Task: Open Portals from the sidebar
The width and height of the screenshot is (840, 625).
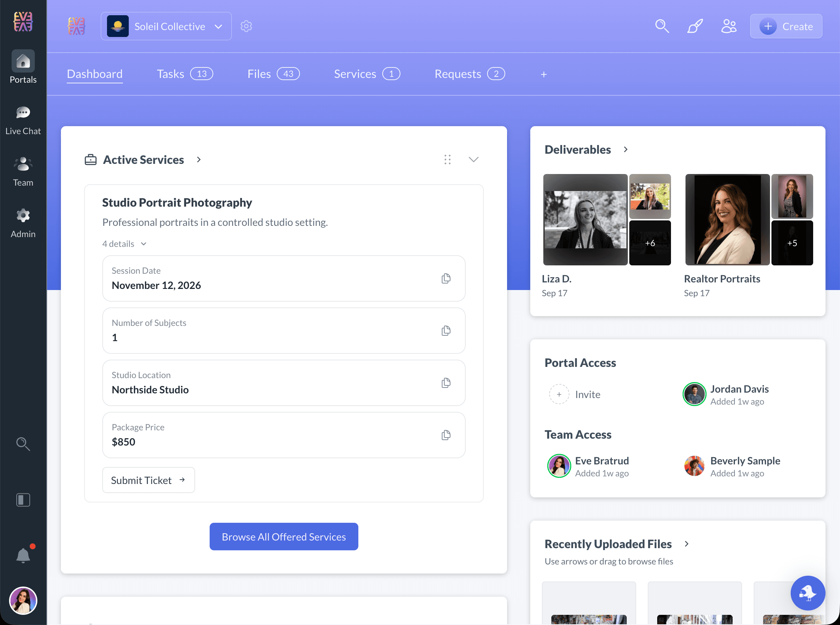Action: point(23,67)
